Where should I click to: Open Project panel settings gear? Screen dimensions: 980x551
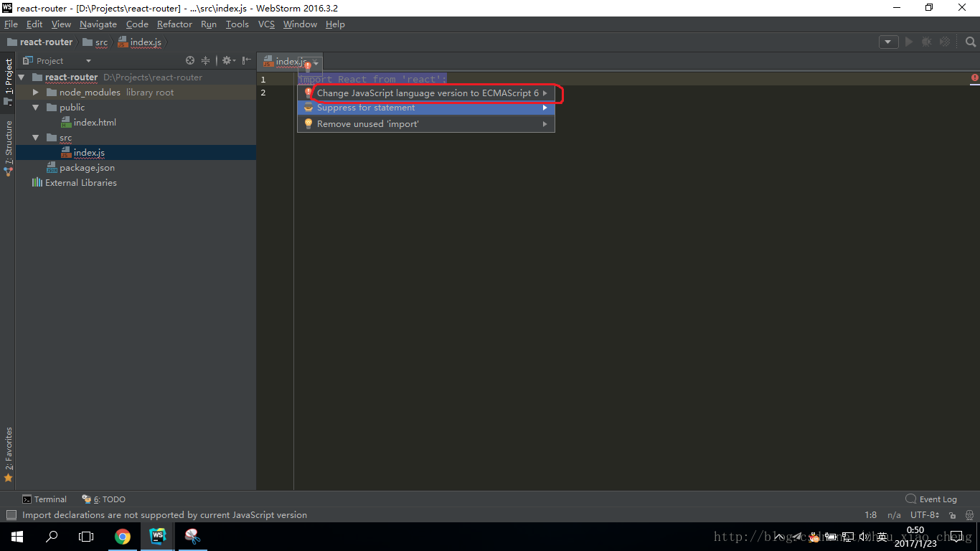tap(227, 61)
